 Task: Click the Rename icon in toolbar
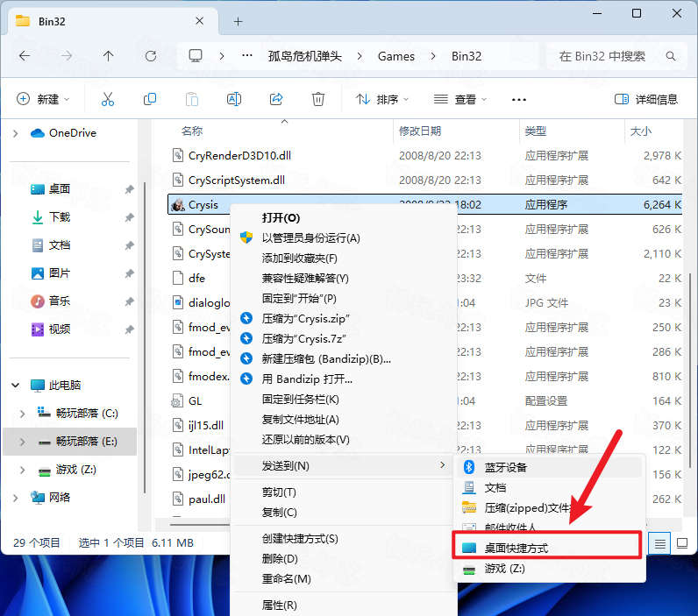(234, 99)
